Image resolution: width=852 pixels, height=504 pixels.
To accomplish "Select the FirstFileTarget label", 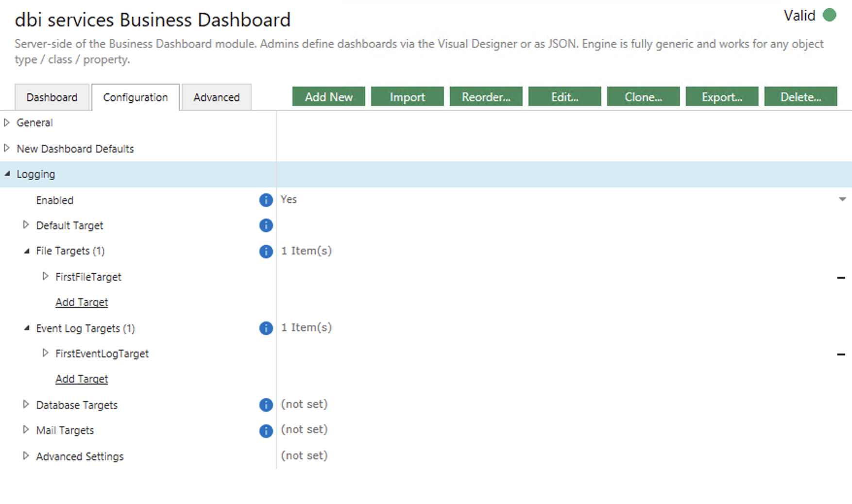I will click(88, 277).
